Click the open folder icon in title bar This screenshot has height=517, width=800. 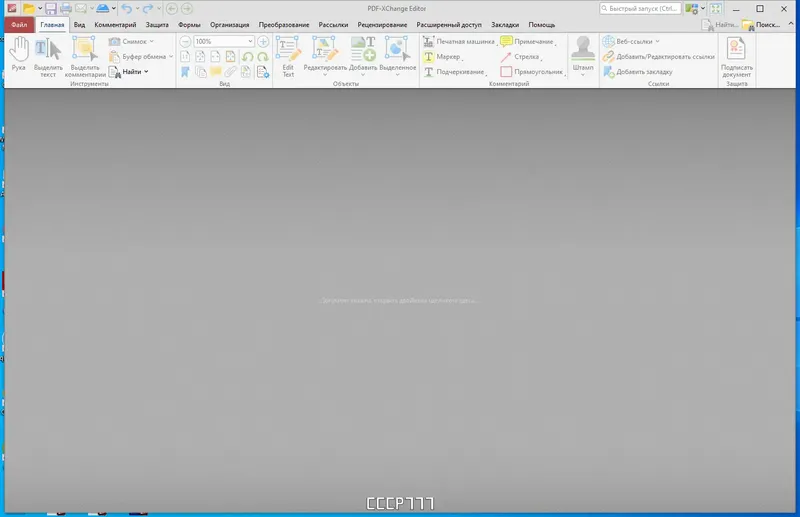pyautogui.click(x=29, y=9)
